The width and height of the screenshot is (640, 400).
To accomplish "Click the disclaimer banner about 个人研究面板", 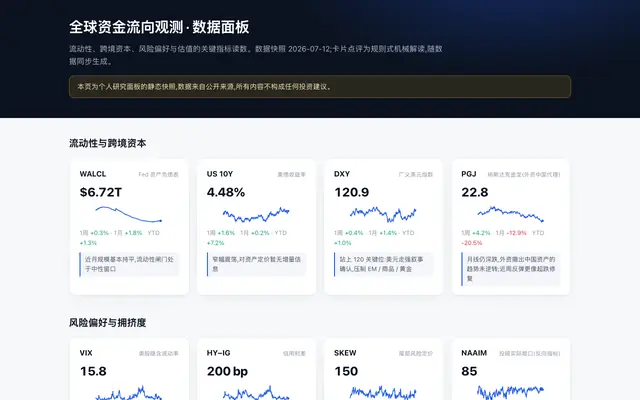I will pos(320,87).
